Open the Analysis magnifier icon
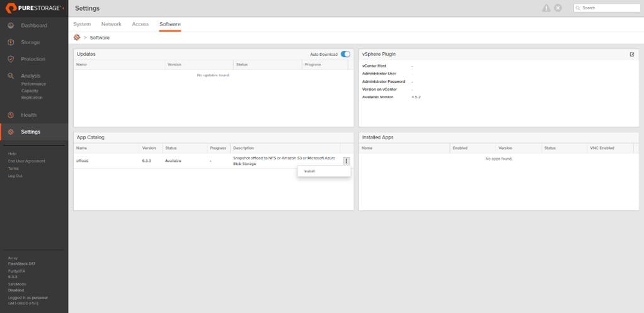This screenshot has height=313, width=644. point(11,76)
